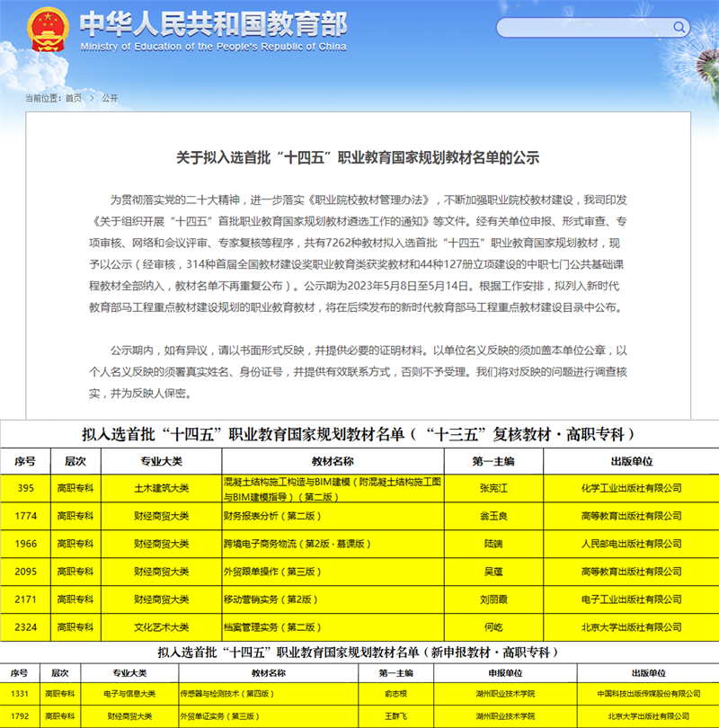The width and height of the screenshot is (719, 728).
Task: Open the 首页 breadcrumb link
Action: click(x=73, y=97)
